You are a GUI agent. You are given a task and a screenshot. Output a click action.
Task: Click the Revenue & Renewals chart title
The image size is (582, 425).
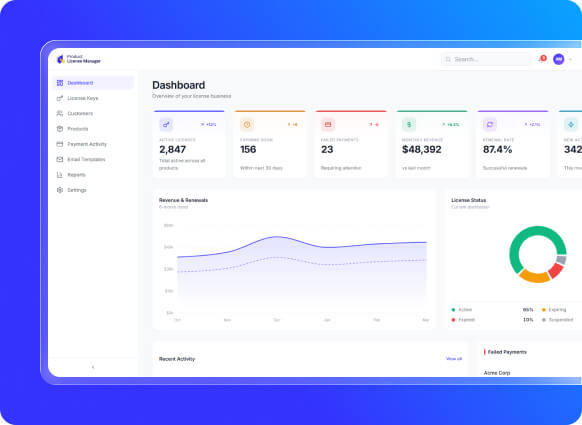click(x=183, y=200)
